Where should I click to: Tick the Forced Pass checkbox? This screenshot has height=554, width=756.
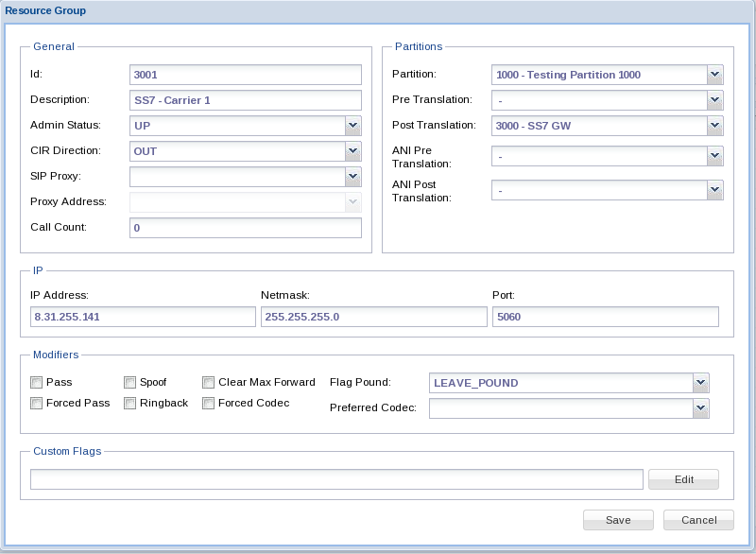click(x=36, y=403)
